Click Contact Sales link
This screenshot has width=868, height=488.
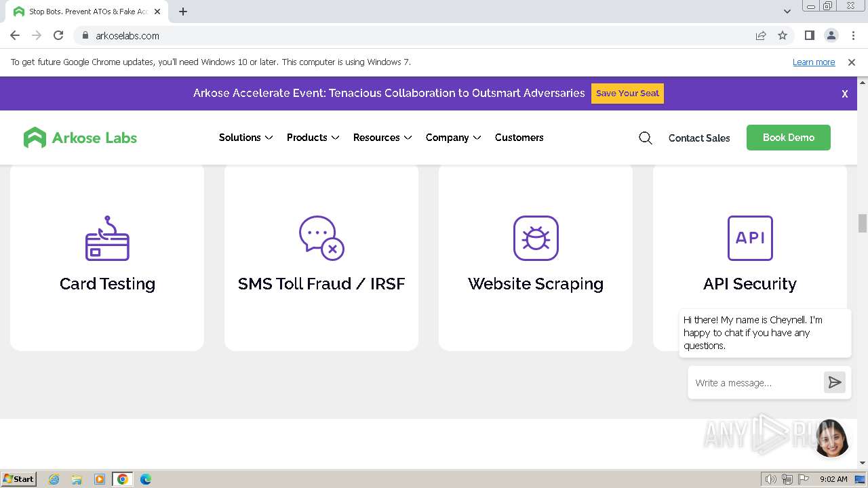tap(699, 138)
